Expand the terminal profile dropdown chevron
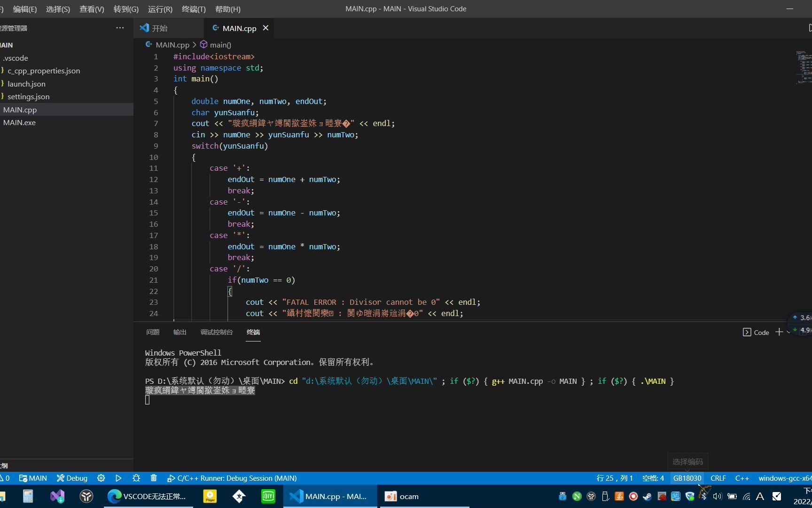Viewport: 812px width, 508px height. click(x=789, y=332)
